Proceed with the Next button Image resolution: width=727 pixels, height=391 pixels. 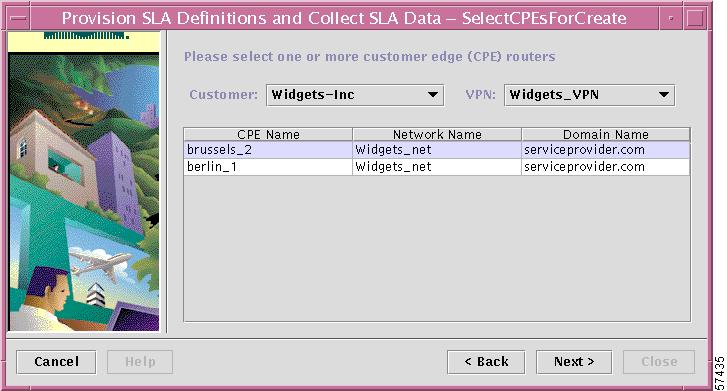coord(574,362)
